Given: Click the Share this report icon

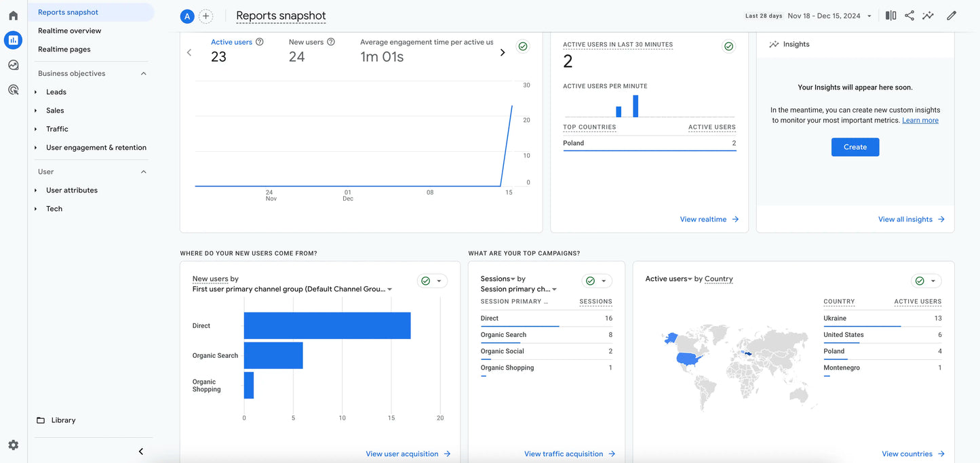Looking at the screenshot, I should click(909, 16).
